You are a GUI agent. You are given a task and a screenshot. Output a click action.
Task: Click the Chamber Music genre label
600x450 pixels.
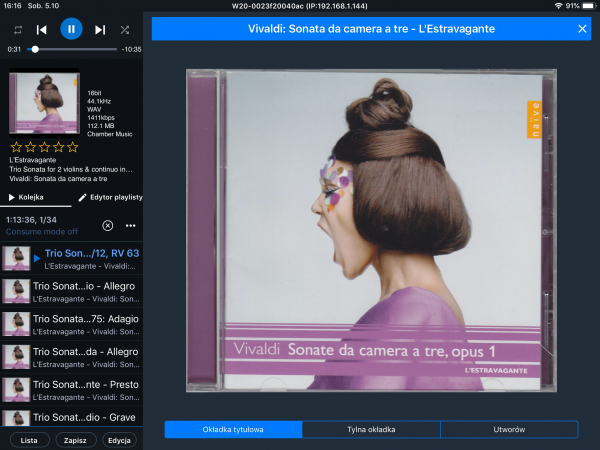tap(110, 134)
